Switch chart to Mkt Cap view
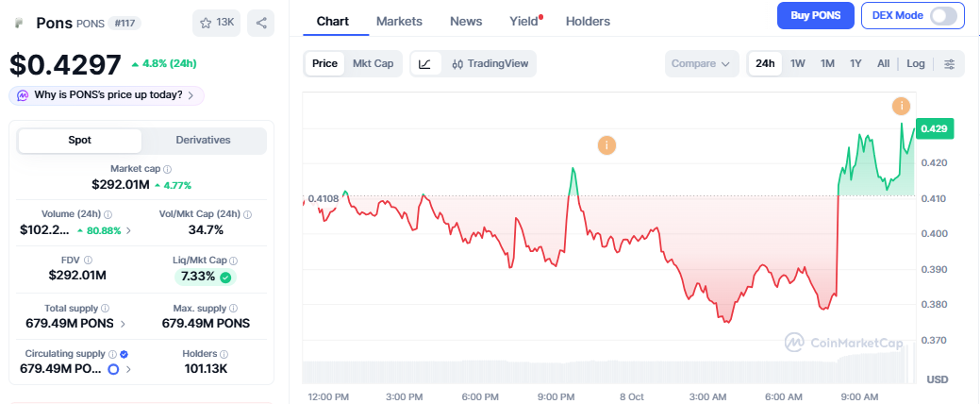980x404 pixels. pyautogui.click(x=374, y=64)
